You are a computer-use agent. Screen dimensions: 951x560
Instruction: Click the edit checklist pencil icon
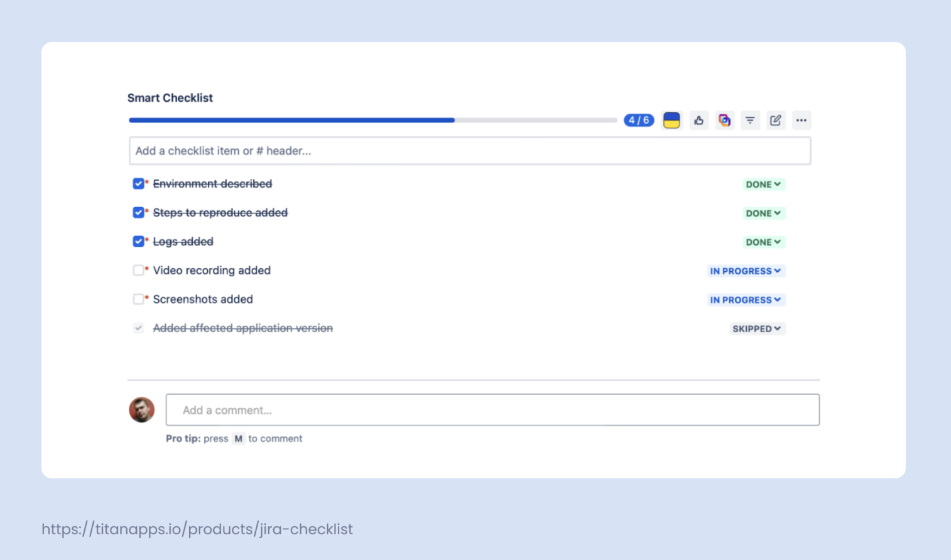775,121
